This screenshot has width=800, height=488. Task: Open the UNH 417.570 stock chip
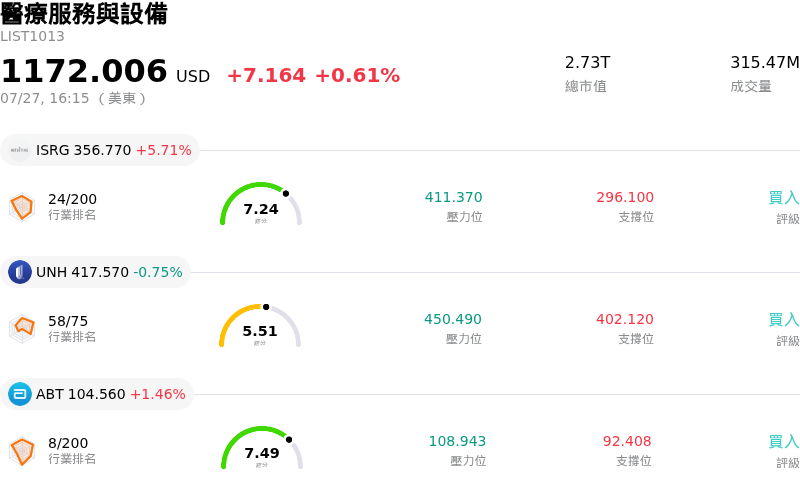[x=95, y=272]
